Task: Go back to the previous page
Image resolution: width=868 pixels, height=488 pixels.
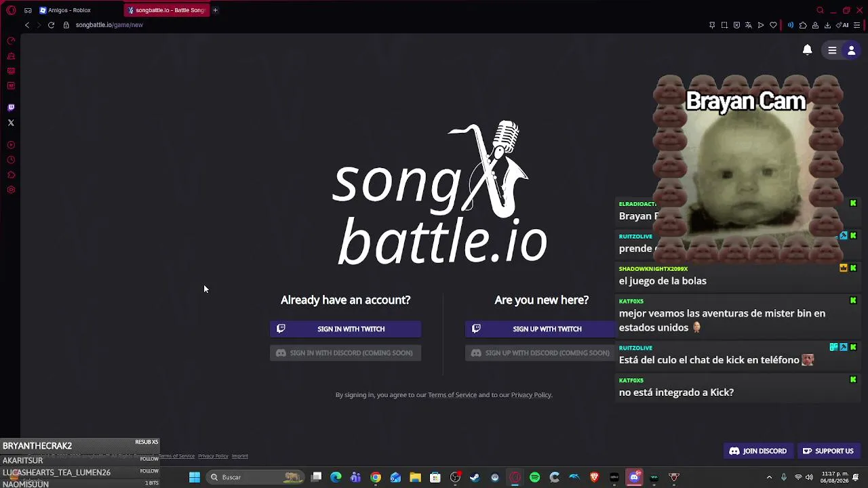Action: (x=27, y=25)
